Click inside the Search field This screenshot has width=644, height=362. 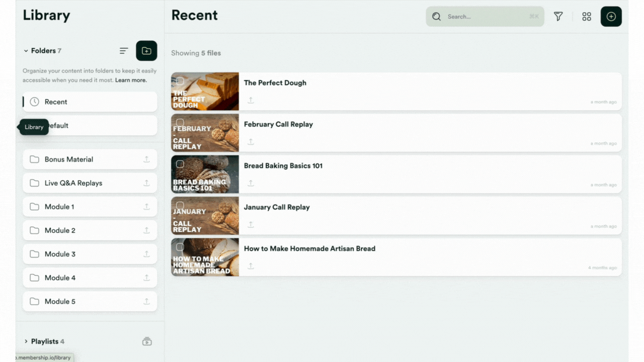[x=483, y=16]
